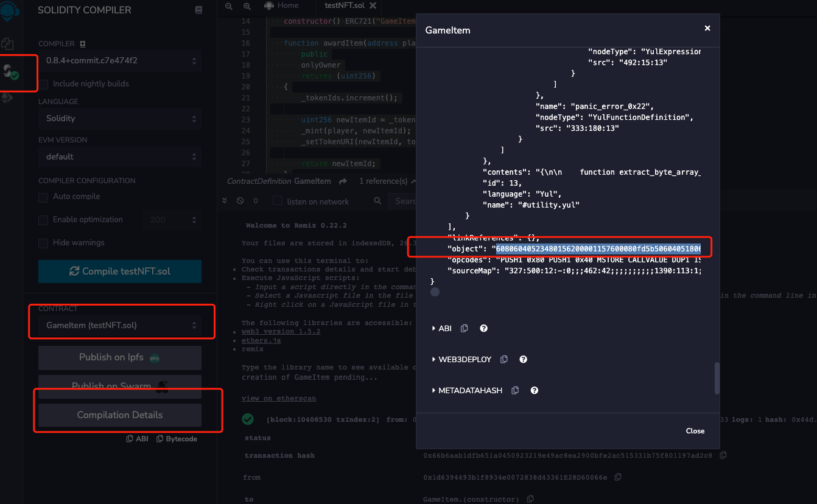Select the highlighted bytecode object value
The height and width of the screenshot is (504, 817).
tap(598, 249)
